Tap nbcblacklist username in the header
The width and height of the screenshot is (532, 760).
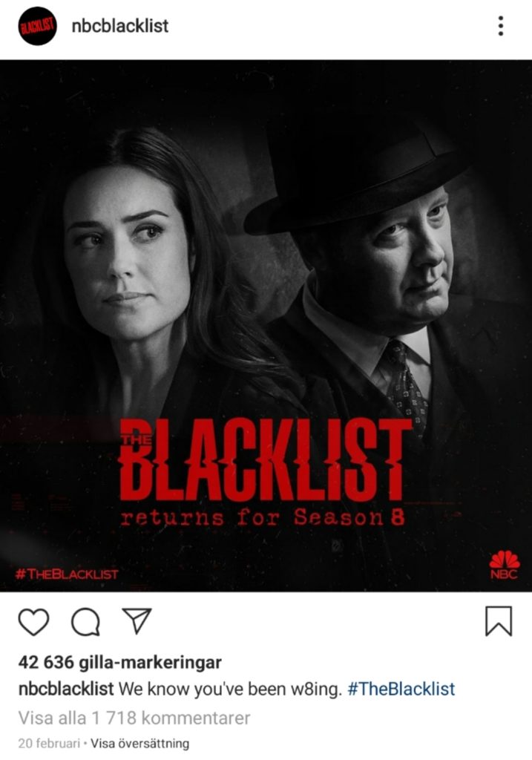pyautogui.click(x=120, y=26)
